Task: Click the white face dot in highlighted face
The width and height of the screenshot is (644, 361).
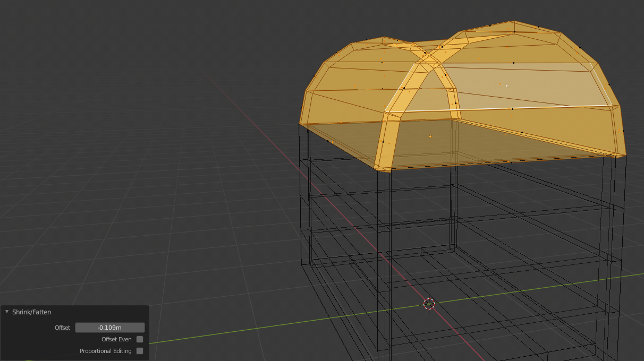Action: [x=506, y=85]
